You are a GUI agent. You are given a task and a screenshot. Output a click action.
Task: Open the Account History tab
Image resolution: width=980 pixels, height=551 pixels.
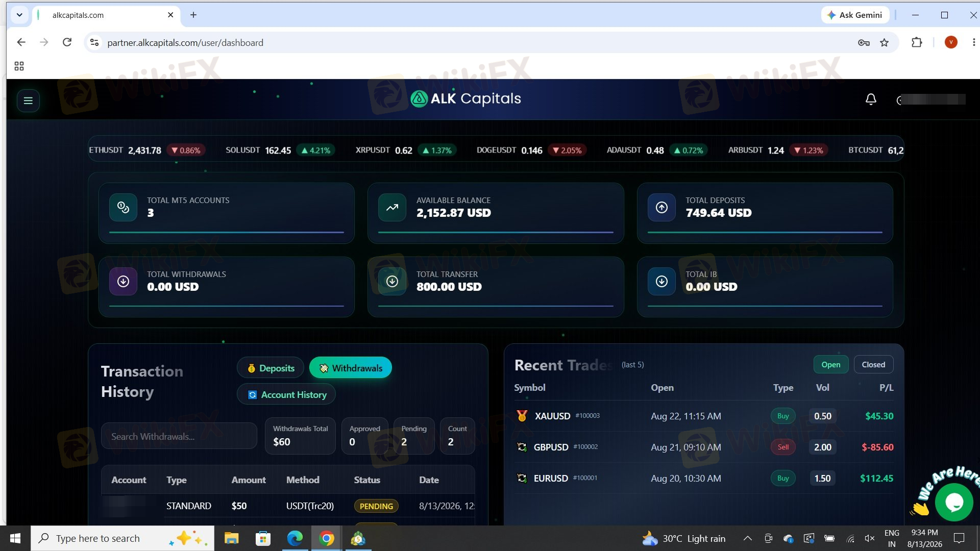pyautogui.click(x=286, y=394)
